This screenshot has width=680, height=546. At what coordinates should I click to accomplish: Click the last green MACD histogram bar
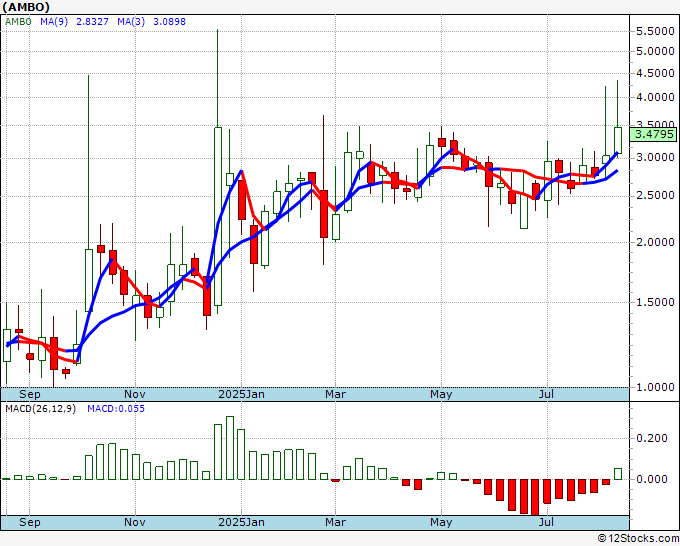pyautogui.click(x=618, y=474)
